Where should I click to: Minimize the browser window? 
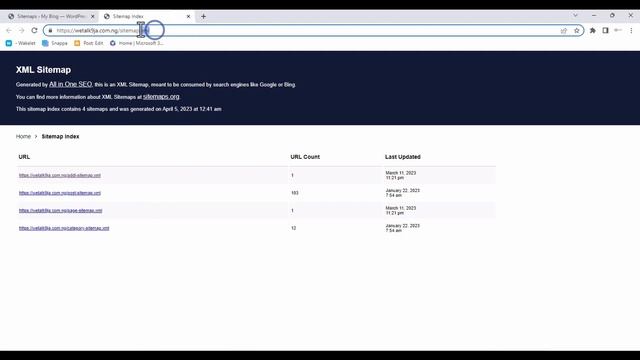594,16
